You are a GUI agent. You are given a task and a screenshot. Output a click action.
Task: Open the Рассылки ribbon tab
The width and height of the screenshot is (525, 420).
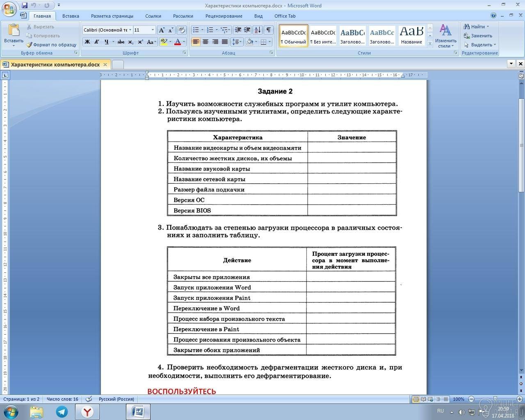tap(183, 16)
